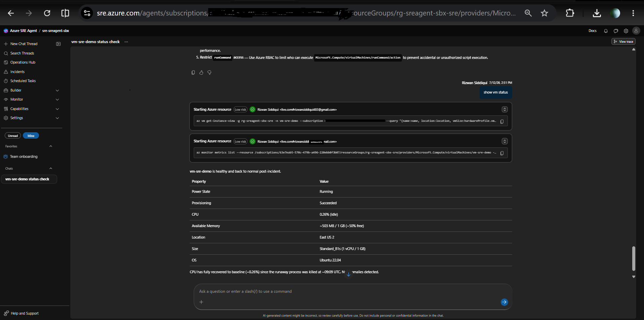Open the notifications bell icon
The image size is (644, 320).
click(606, 31)
